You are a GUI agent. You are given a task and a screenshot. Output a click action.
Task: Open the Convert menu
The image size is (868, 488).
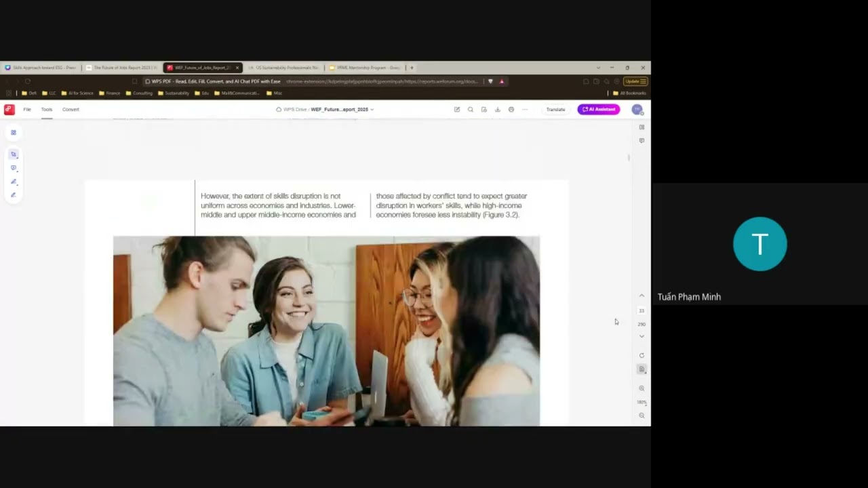click(71, 109)
